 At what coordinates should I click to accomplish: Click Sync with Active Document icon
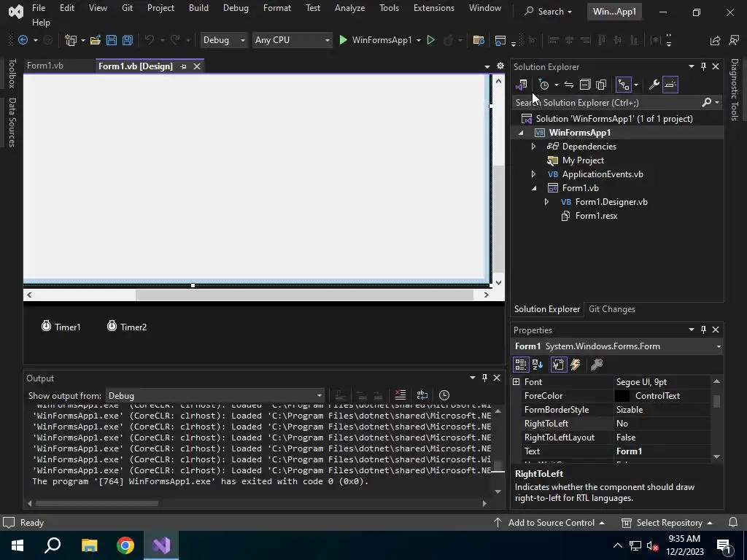point(569,85)
